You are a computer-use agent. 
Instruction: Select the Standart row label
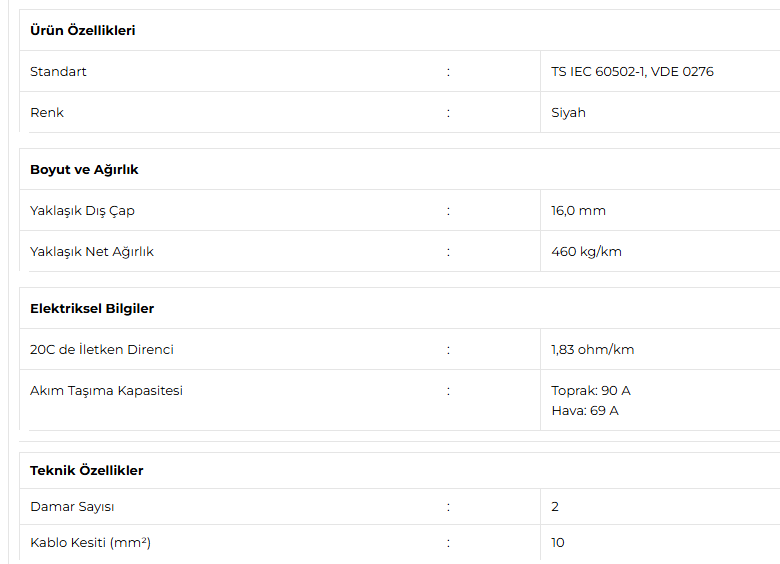click(x=58, y=72)
